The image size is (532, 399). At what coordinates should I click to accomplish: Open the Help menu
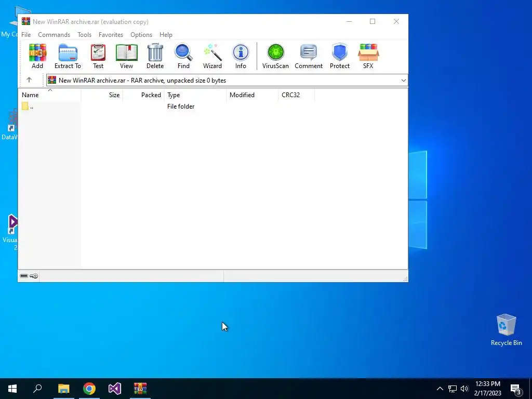click(x=166, y=35)
